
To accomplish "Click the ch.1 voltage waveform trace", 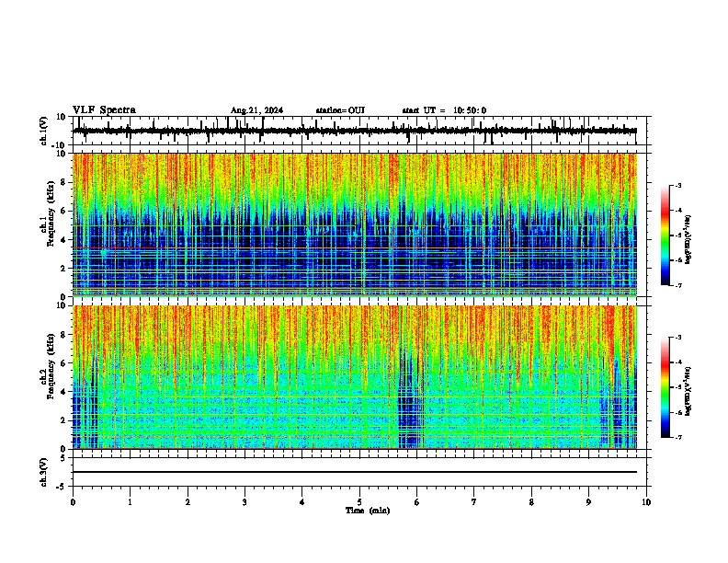I will 355,131.
